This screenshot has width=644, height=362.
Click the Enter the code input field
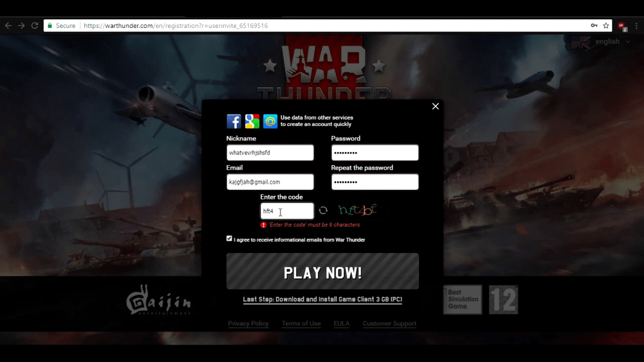point(287,211)
